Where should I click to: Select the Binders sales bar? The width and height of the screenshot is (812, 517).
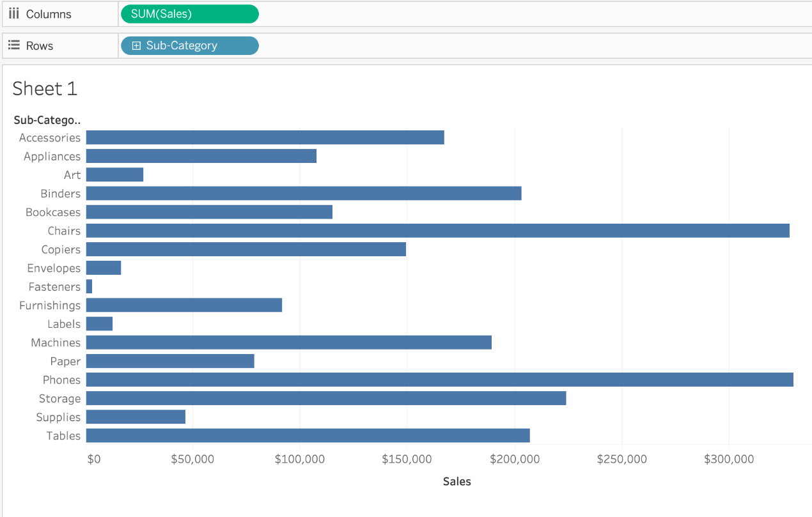tap(304, 194)
